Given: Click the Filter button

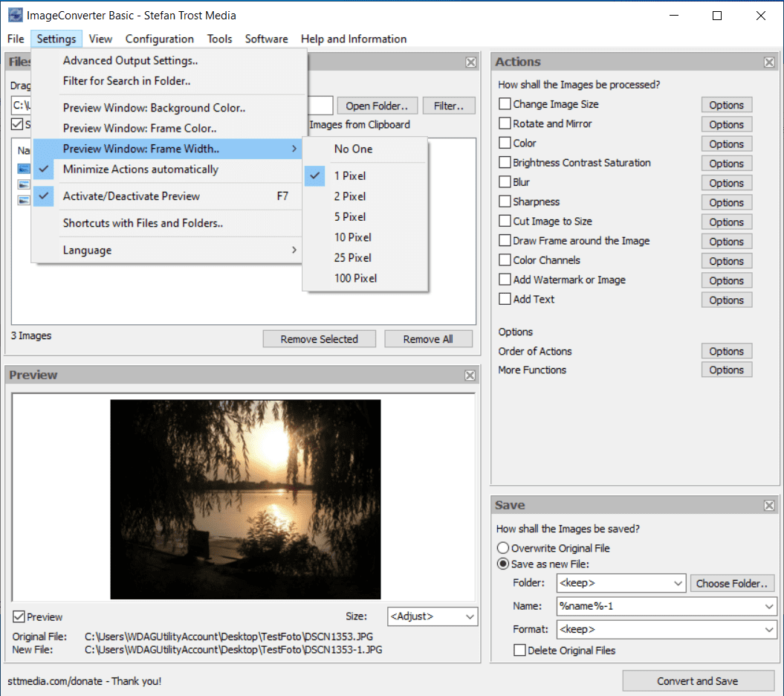Looking at the screenshot, I should point(449,106).
